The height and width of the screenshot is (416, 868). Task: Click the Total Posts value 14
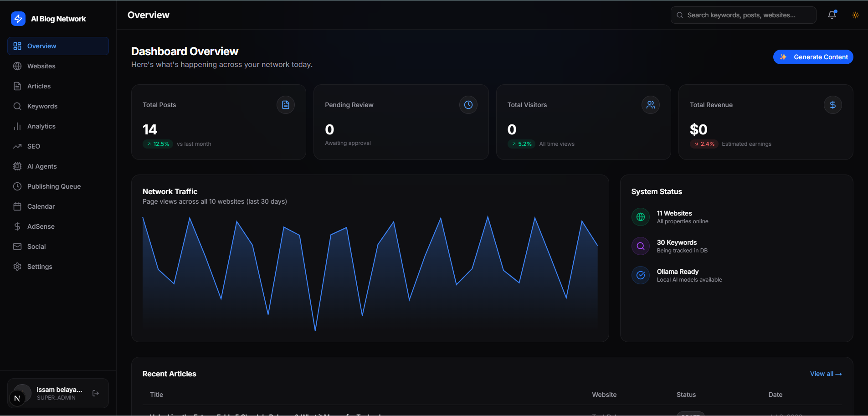(x=150, y=130)
